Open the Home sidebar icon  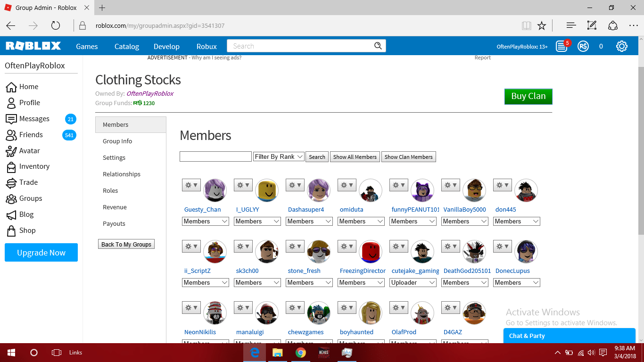(x=11, y=87)
